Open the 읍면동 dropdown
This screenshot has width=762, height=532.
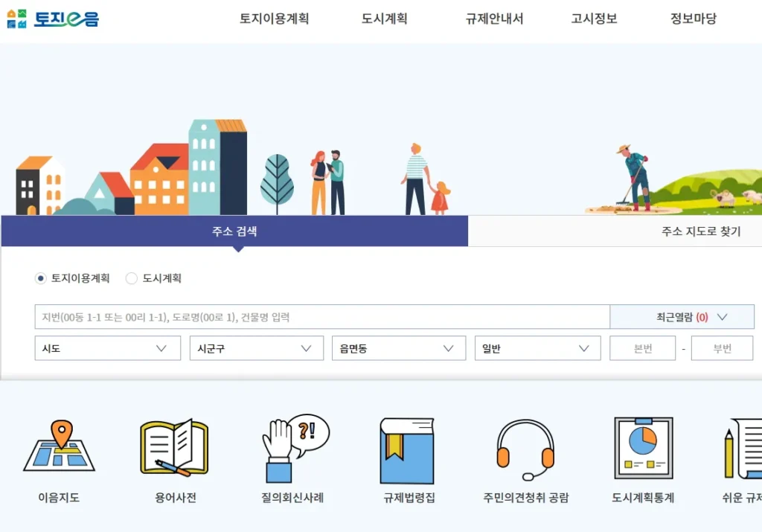pyautogui.click(x=397, y=348)
